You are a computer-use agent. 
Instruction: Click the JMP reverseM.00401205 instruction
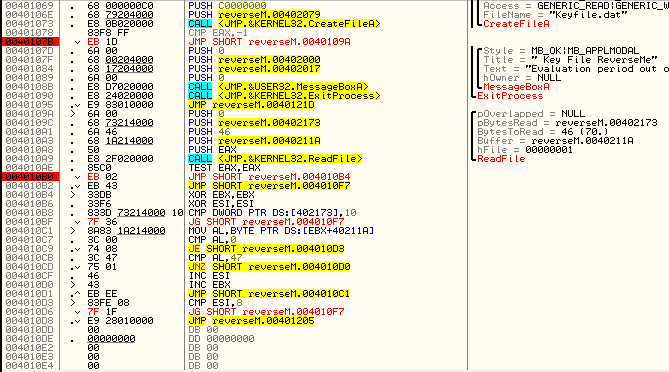[251, 320]
